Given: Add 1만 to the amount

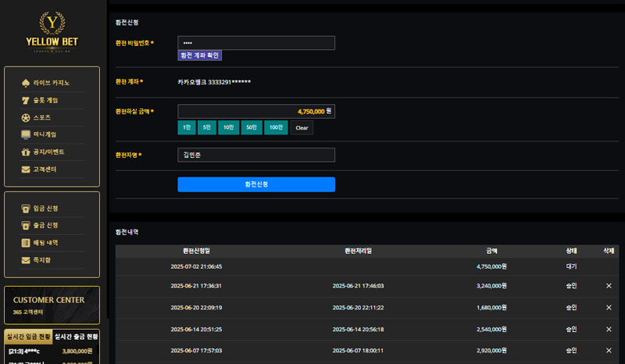Looking at the screenshot, I should (187, 127).
